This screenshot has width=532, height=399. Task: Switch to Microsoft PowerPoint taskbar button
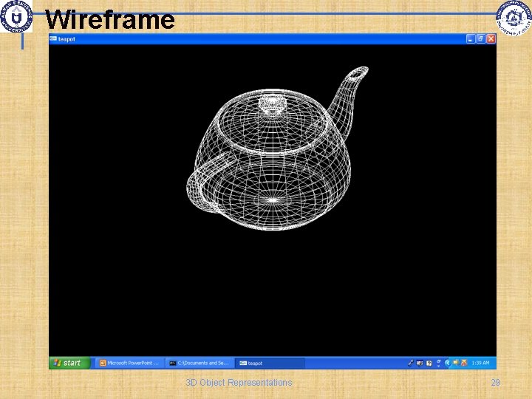pyautogui.click(x=129, y=363)
